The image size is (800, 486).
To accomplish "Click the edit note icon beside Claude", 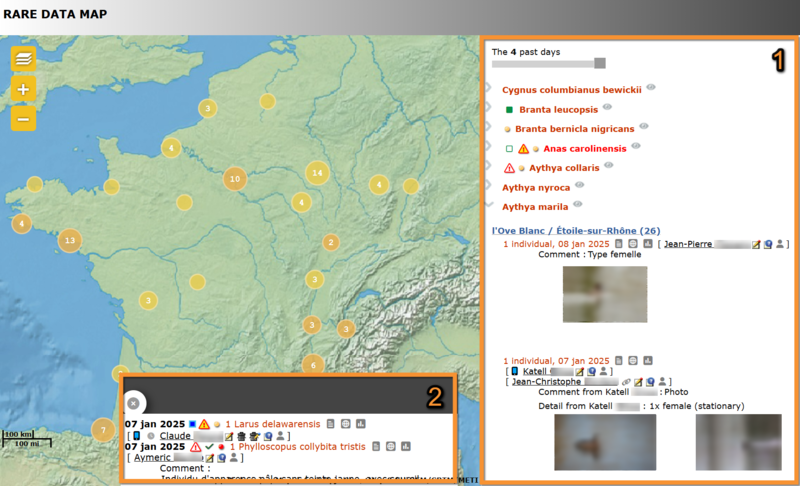I will point(229,436).
